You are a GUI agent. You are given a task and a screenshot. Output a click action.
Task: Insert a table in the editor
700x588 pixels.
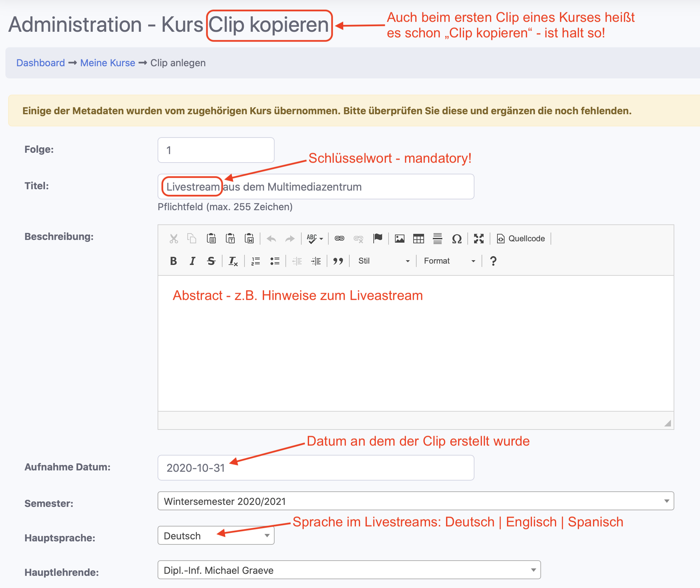point(418,239)
